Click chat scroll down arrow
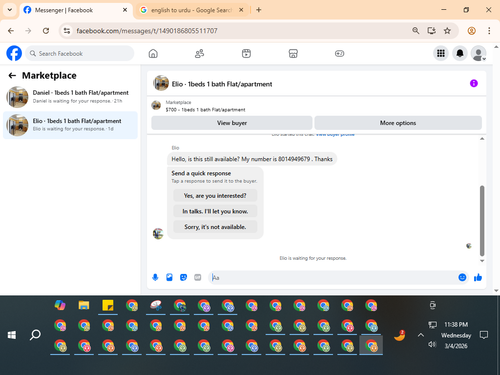Screen dimensions: 500x375 [x=482, y=261]
